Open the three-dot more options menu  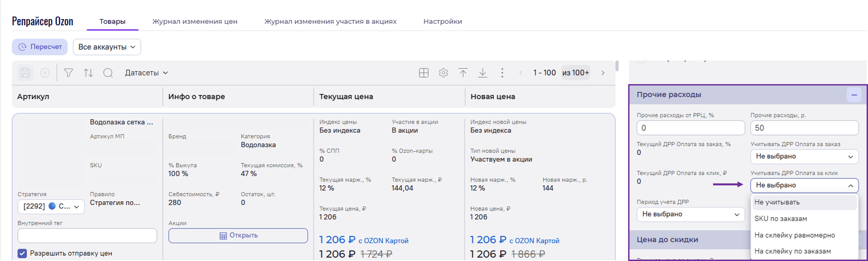[x=502, y=73]
